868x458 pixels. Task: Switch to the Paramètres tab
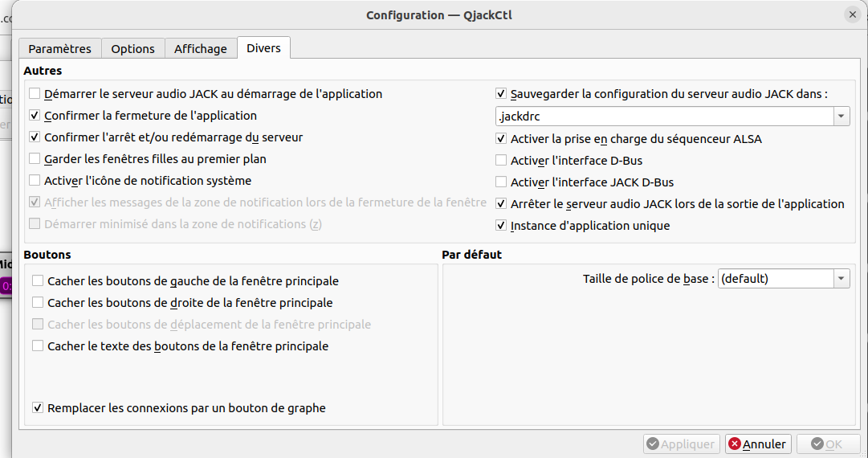[60, 48]
